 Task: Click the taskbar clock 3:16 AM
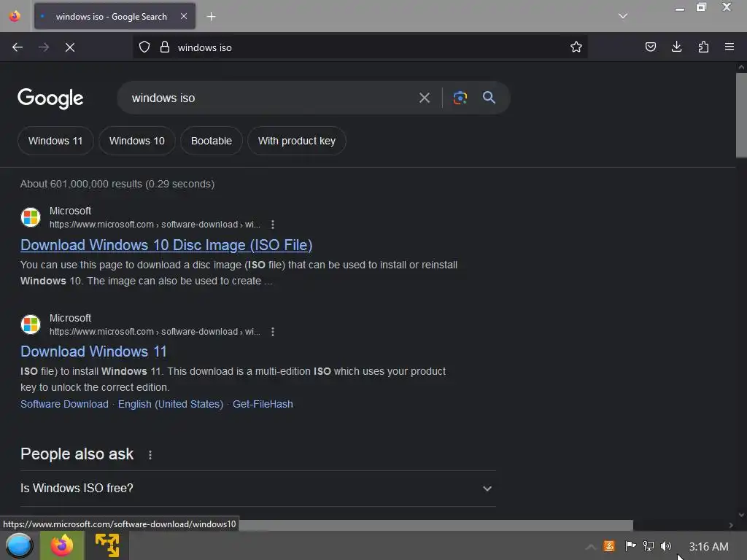click(x=708, y=547)
